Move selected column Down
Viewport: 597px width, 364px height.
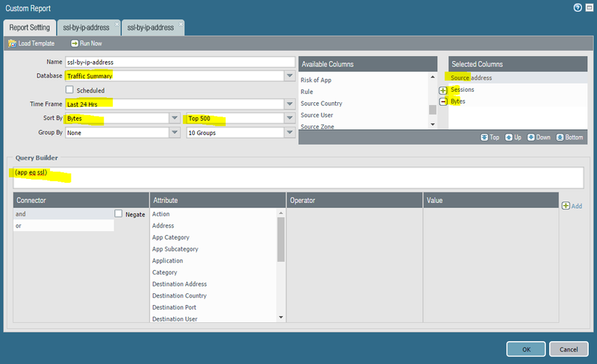coord(531,137)
